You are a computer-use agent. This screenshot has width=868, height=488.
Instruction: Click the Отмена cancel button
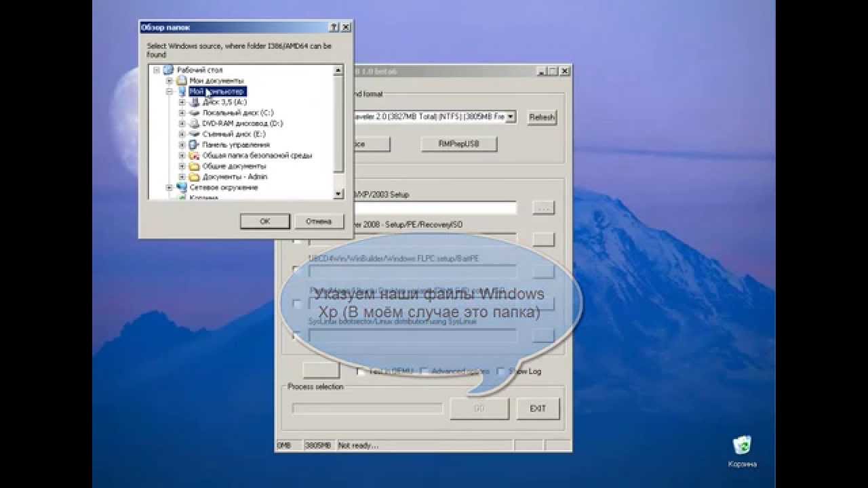(319, 222)
